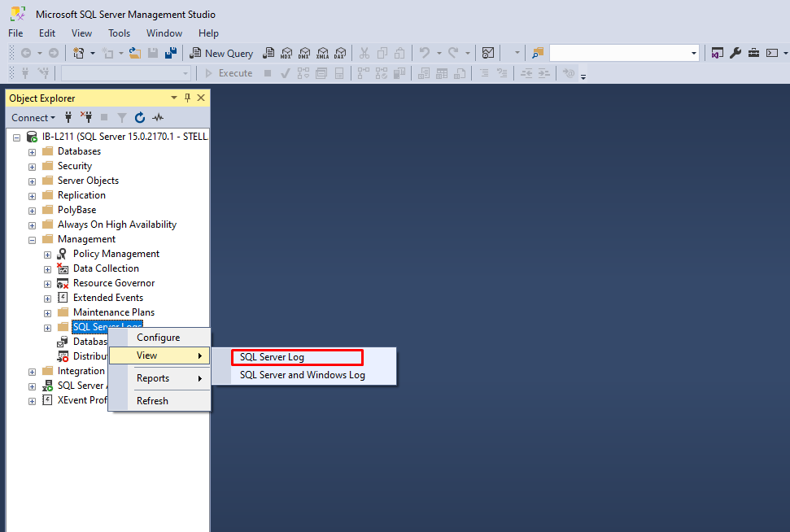Expand the Databases folder
The height and width of the screenshot is (532, 790).
click(33, 152)
